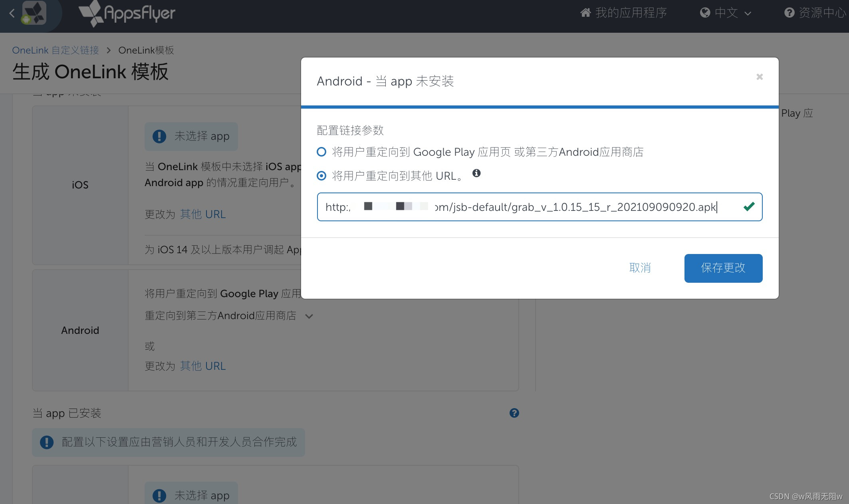Expand the 中文 language dropdown
The width and height of the screenshot is (849, 504).
(726, 13)
